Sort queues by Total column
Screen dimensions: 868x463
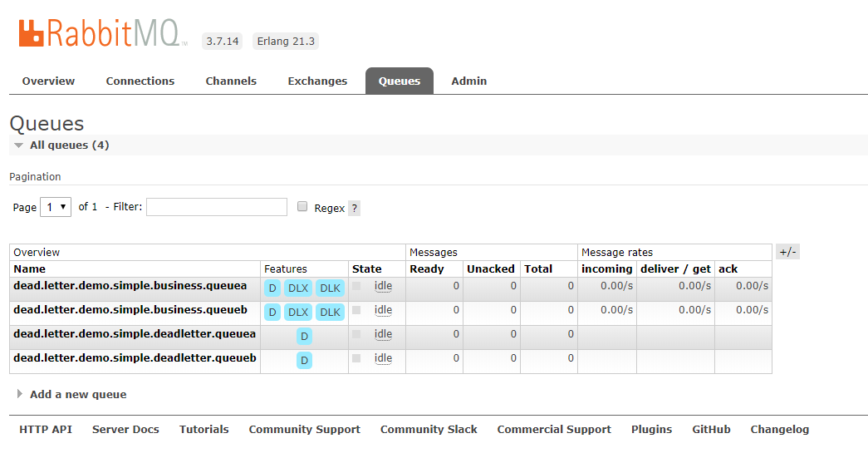tap(538, 268)
